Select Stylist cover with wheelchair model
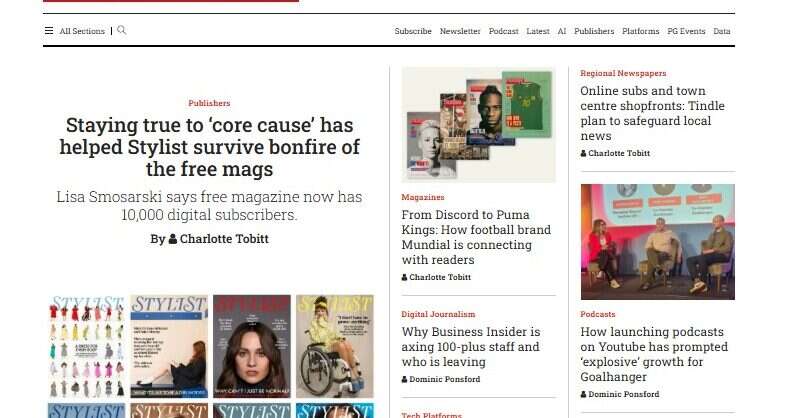Image resolution: width=796 pixels, height=418 pixels. click(x=335, y=346)
